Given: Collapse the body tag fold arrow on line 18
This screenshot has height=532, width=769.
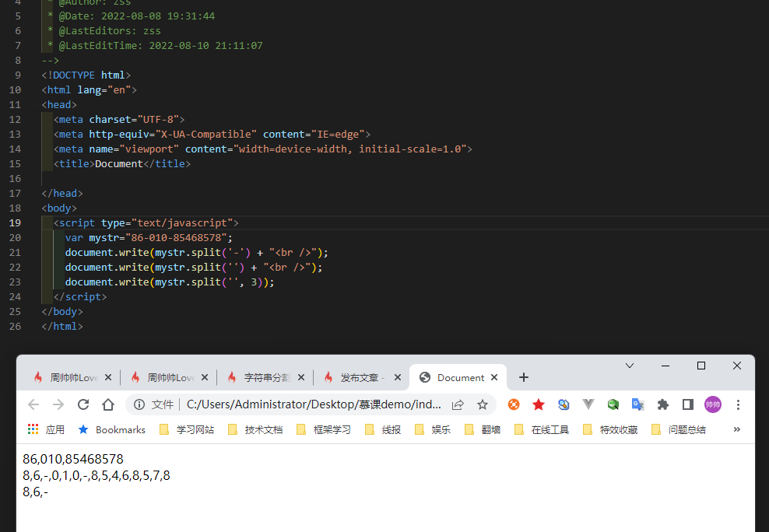Looking at the screenshot, I should [x=33, y=208].
